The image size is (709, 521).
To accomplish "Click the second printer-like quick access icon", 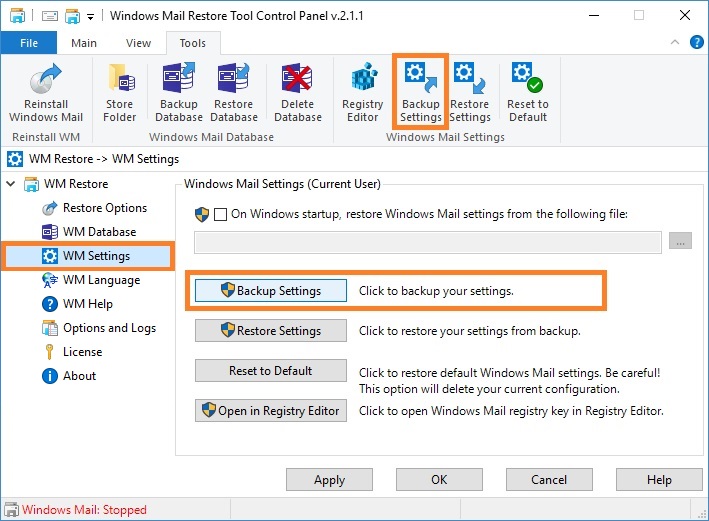I will pyautogui.click(x=72, y=16).
